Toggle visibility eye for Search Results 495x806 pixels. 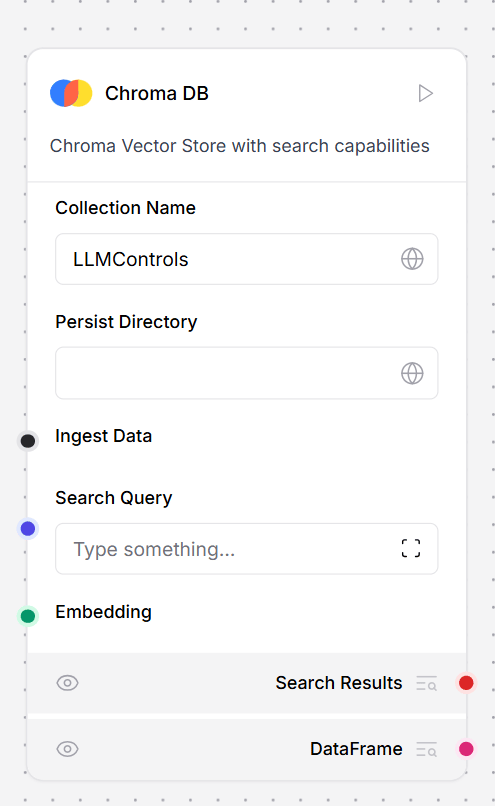67,683
